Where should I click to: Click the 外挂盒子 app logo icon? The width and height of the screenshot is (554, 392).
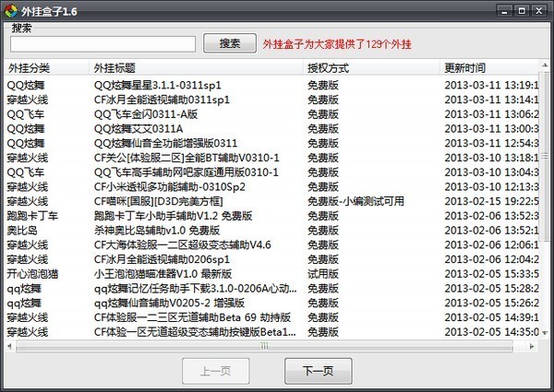pyautogui.click(x=10, y=11)
